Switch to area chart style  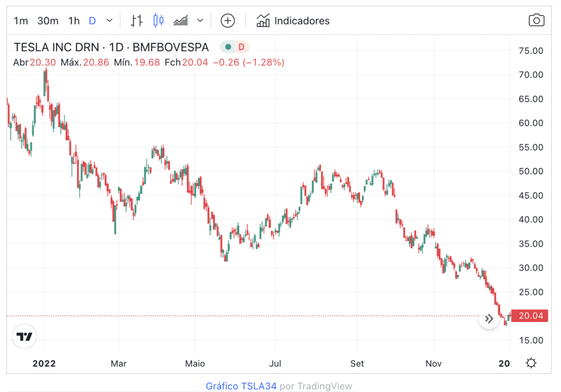click(x=181, y=21)
